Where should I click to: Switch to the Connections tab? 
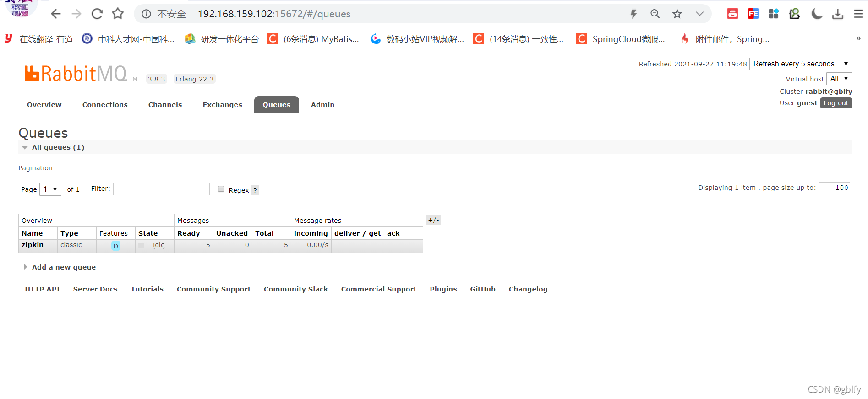coord(105,105)
